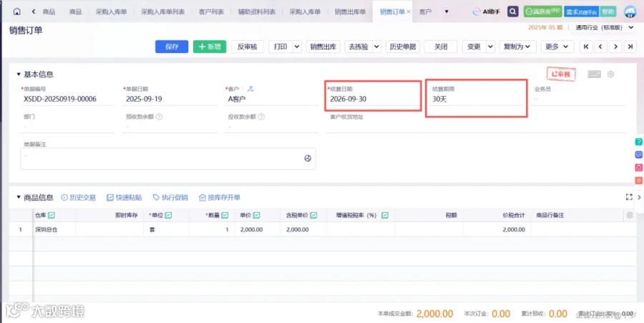Switch to the 客户列表 tab

(211, 12)
